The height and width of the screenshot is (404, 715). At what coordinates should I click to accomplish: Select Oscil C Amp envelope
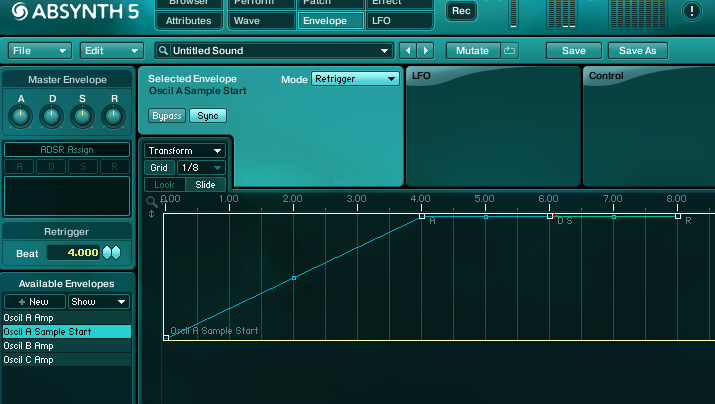[x=67, y=360]
